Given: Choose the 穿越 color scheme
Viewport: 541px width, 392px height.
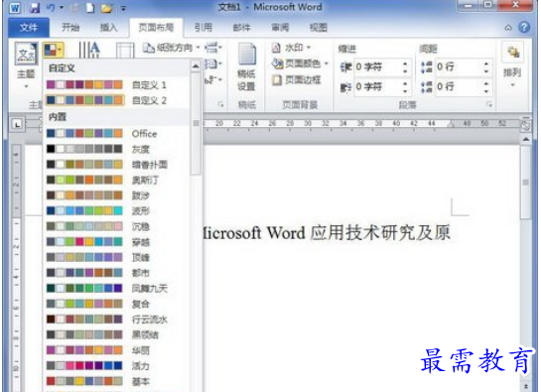Looking at the screenshot, I should pyautogui.click(x=116, y=242).
